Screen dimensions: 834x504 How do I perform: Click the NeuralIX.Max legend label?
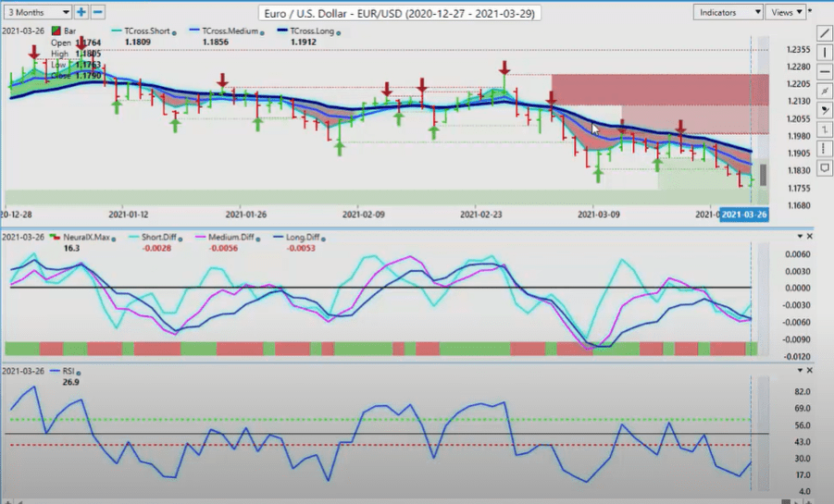click(x=86, y=237)
